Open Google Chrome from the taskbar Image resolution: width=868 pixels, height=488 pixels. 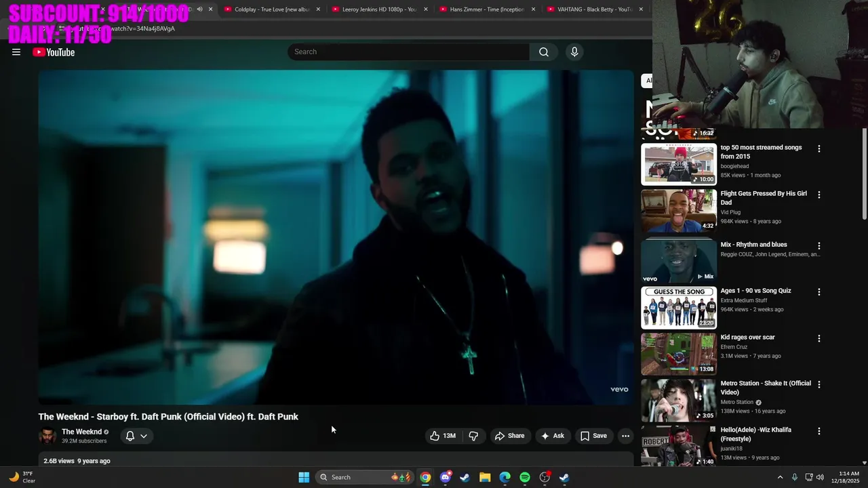425,477
